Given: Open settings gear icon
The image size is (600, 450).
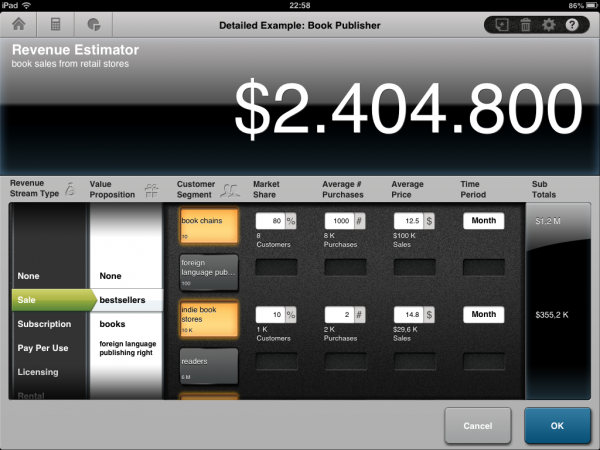Looking at the screenshot, I should click(x=548, y=23).
